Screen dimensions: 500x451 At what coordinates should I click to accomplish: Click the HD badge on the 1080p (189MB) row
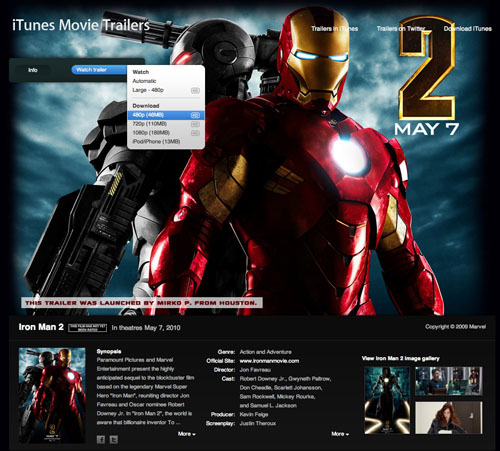(x=195, y=133)
